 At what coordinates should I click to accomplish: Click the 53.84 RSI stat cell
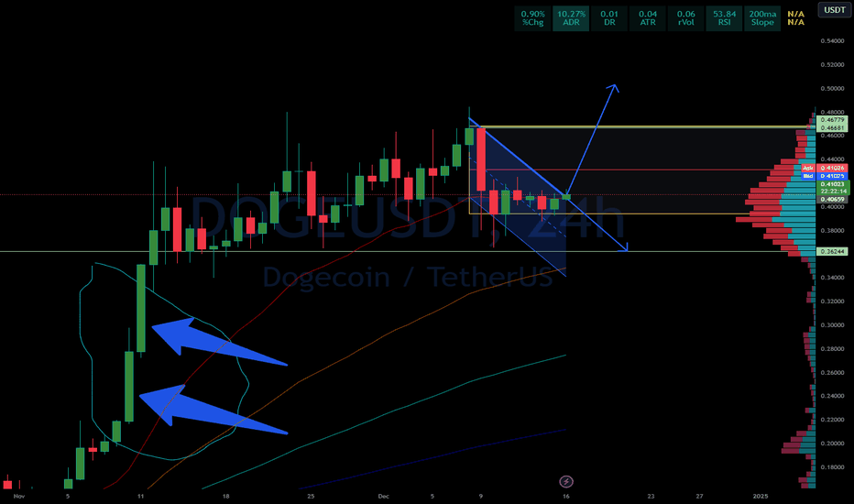pos(725,18)
